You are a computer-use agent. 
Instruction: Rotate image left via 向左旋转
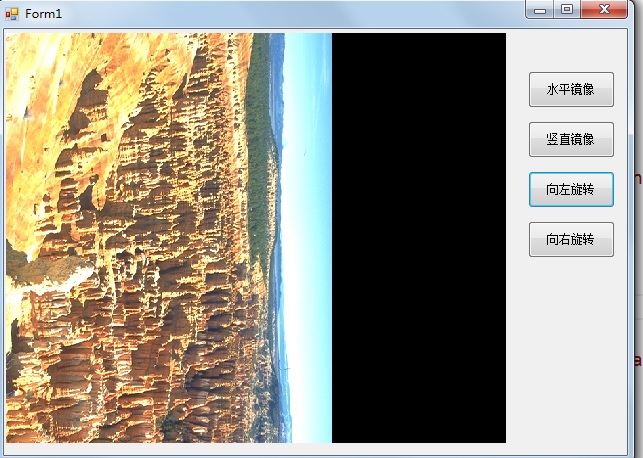571,189
